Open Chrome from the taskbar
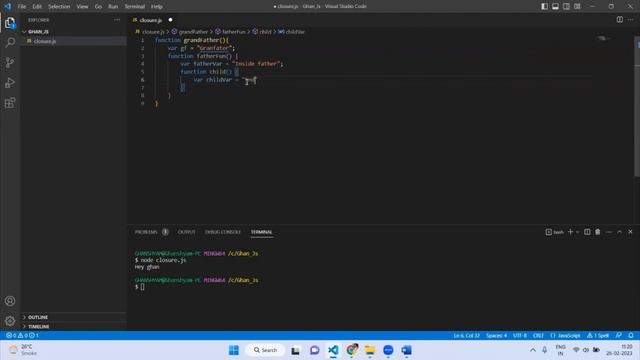640x360 pixels. coord(352,350)
